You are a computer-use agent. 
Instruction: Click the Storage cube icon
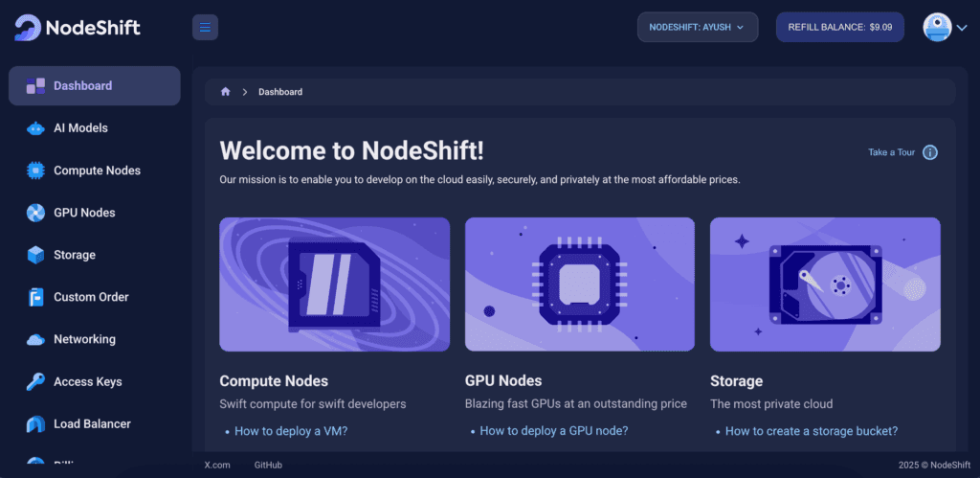[x=35, y=255]
